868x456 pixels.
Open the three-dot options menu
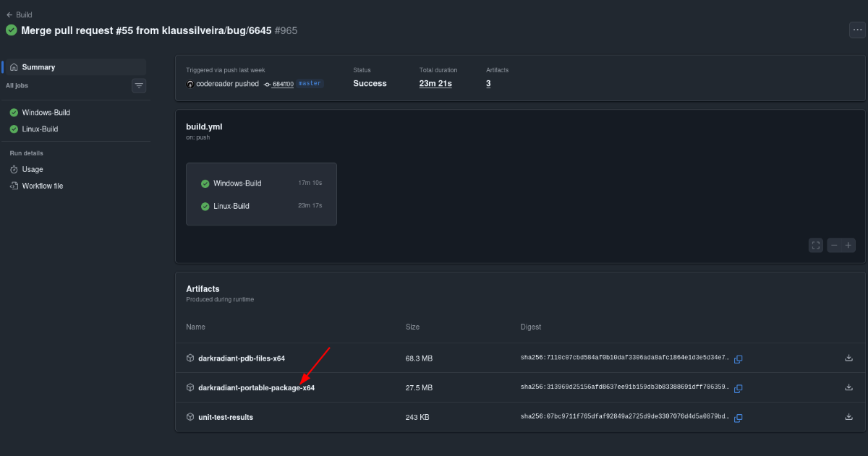coord(856,30)
